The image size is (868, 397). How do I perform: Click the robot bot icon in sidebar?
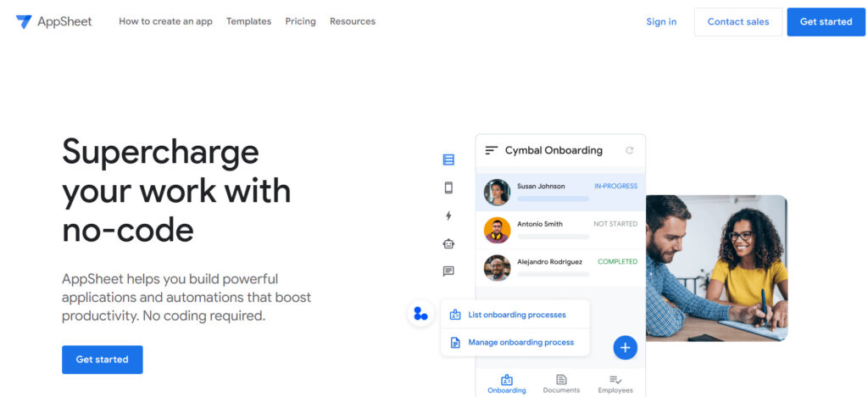pos(448,243)
